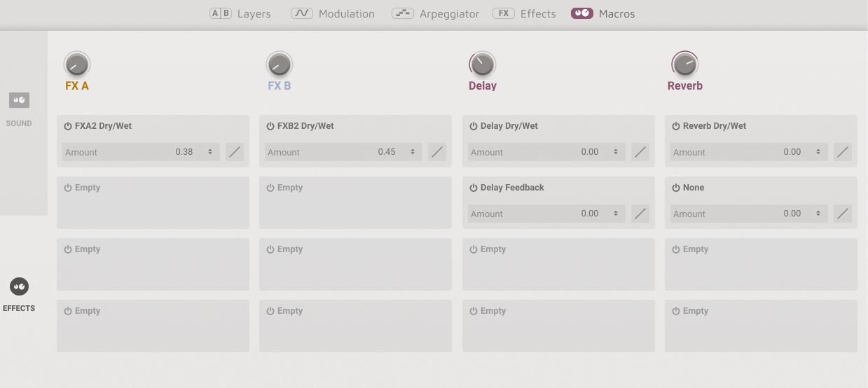868x388 pixels.
Task: Disable the Delay Feedback assignment
Action: (x=474, y=188)
